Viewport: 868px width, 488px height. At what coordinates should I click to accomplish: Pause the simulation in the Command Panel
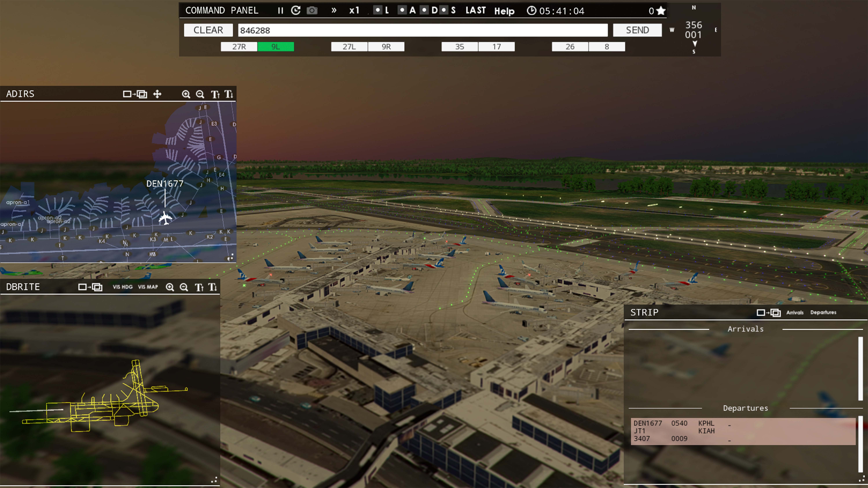(x=280, y=11)
